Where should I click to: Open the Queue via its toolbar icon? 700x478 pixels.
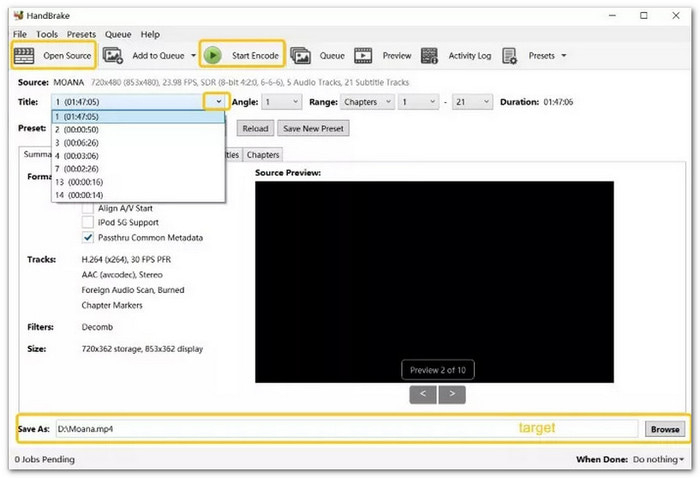click(300, 56)
